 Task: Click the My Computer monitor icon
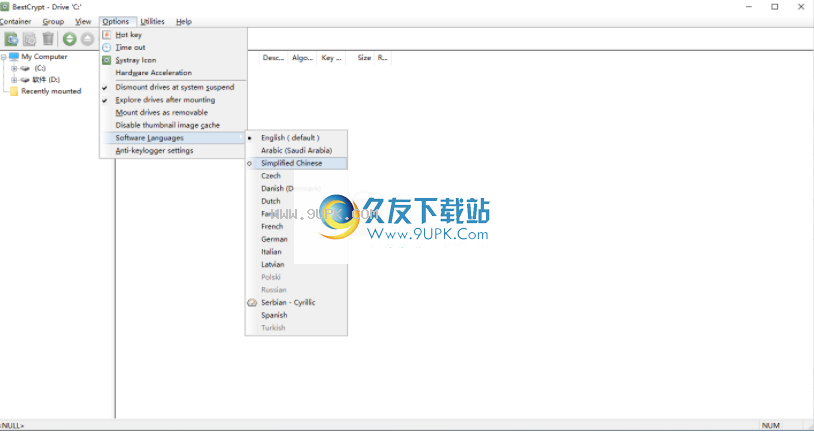pos(14,57)
